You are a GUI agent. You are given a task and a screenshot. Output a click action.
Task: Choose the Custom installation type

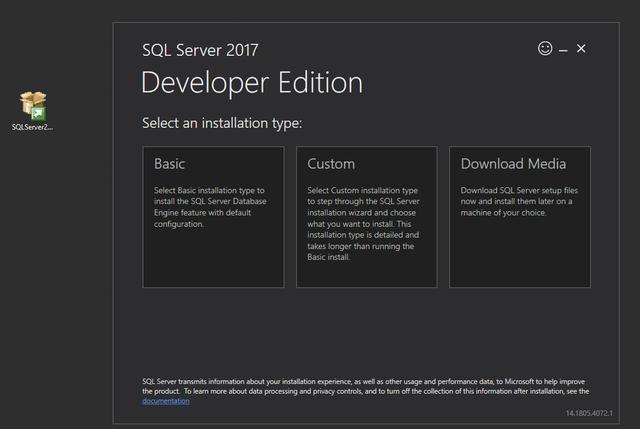coord(367,217)
